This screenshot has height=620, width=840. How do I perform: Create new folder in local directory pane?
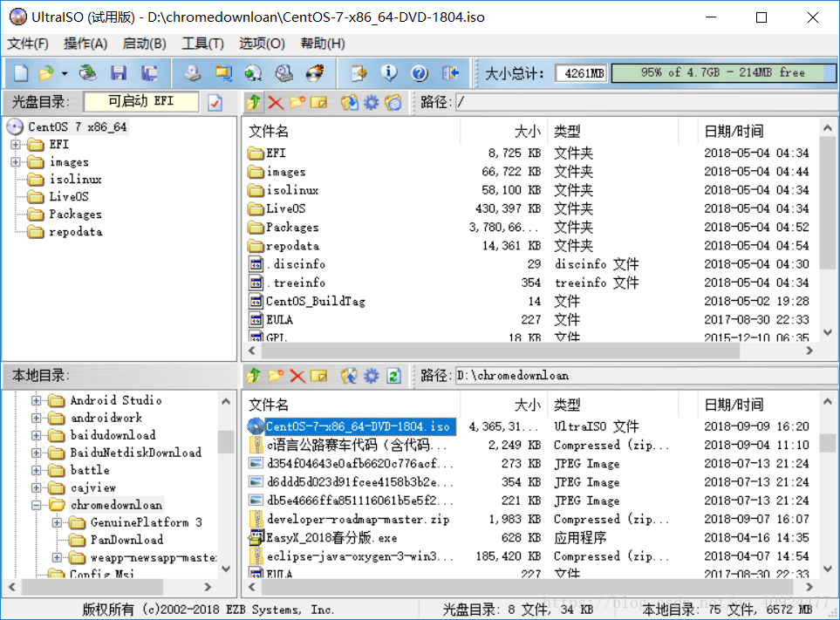tap(276, 376)
